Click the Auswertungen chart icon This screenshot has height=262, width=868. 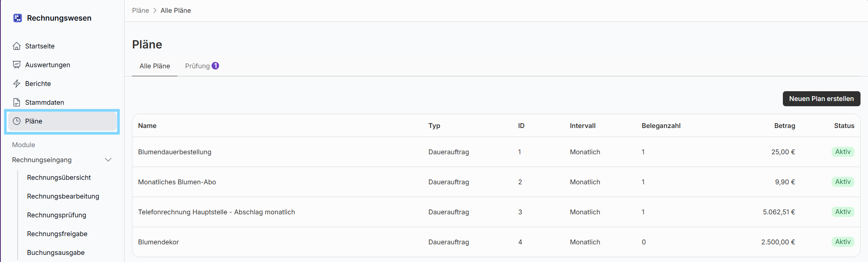(x=17, y=65)
